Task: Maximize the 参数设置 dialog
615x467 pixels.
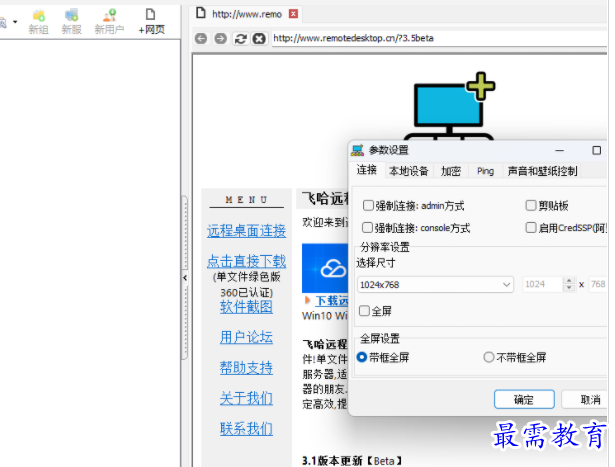Action: 597,151
